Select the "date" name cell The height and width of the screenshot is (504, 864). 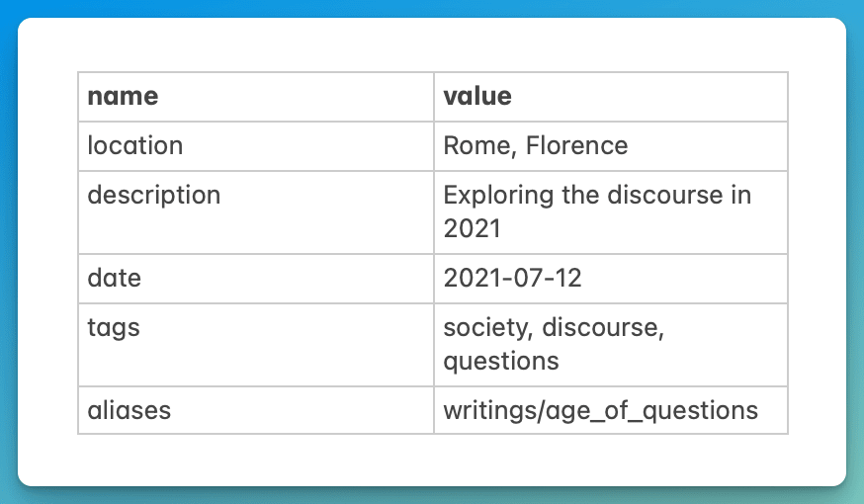(x=256, y=279)
